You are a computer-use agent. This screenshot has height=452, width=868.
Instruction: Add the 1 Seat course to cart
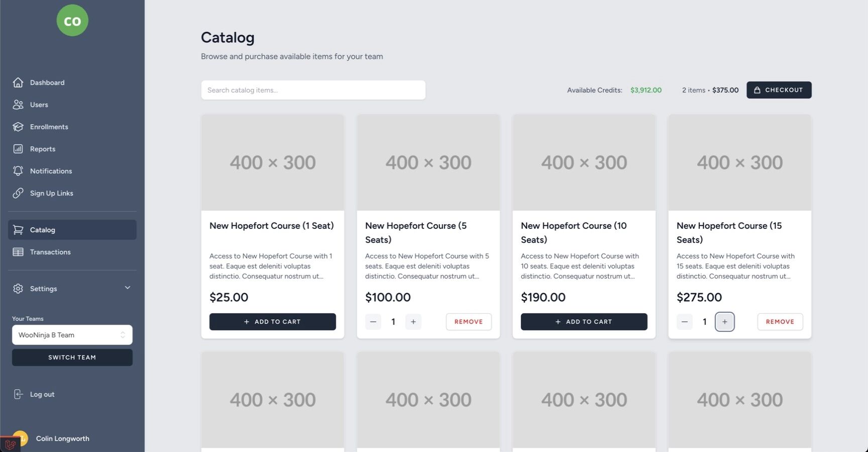coord(273,322)
